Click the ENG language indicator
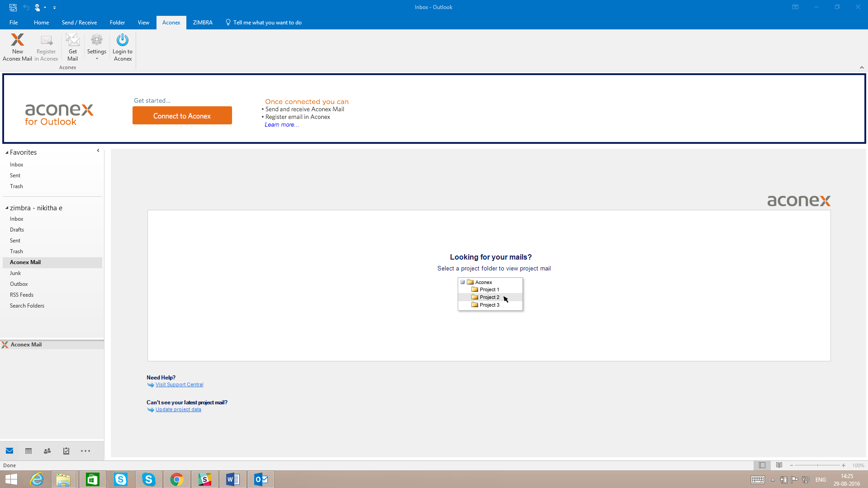Viewport: 868px width, 488px height. pos(821,480)
